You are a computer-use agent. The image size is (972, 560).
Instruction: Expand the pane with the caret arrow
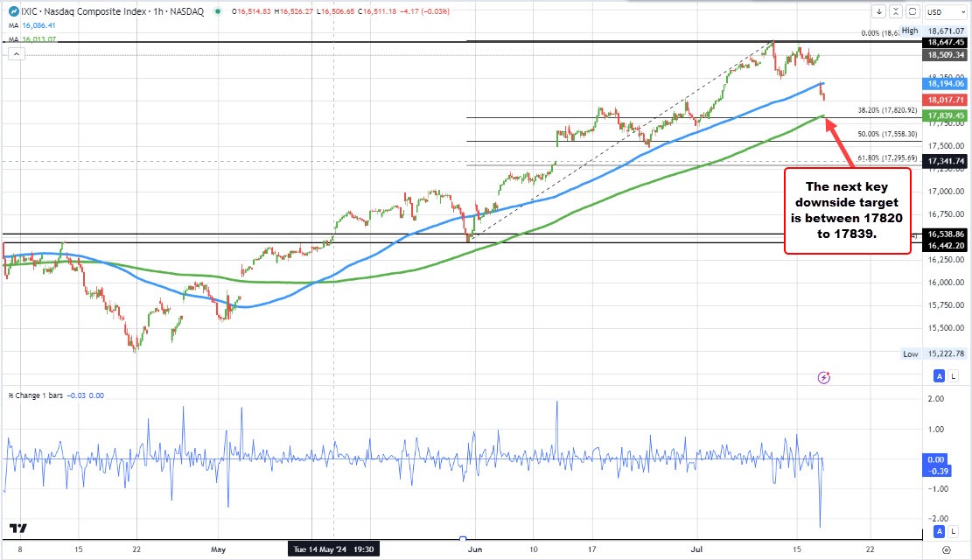pos(17,54)
